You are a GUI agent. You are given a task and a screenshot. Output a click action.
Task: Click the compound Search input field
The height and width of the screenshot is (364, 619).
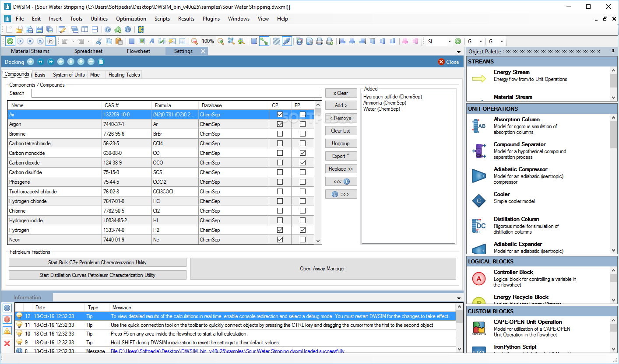click(x=177, y=93)
